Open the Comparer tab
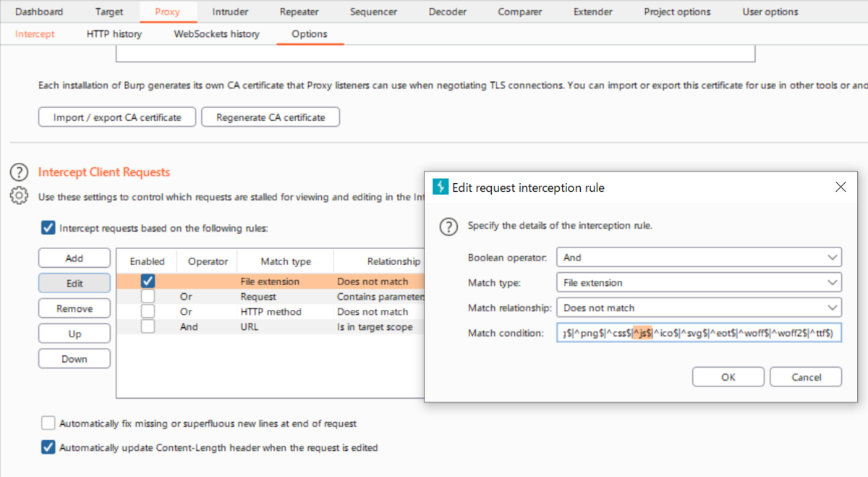Image resolution: width=868 pixels, height=477 pixels. 520,12
